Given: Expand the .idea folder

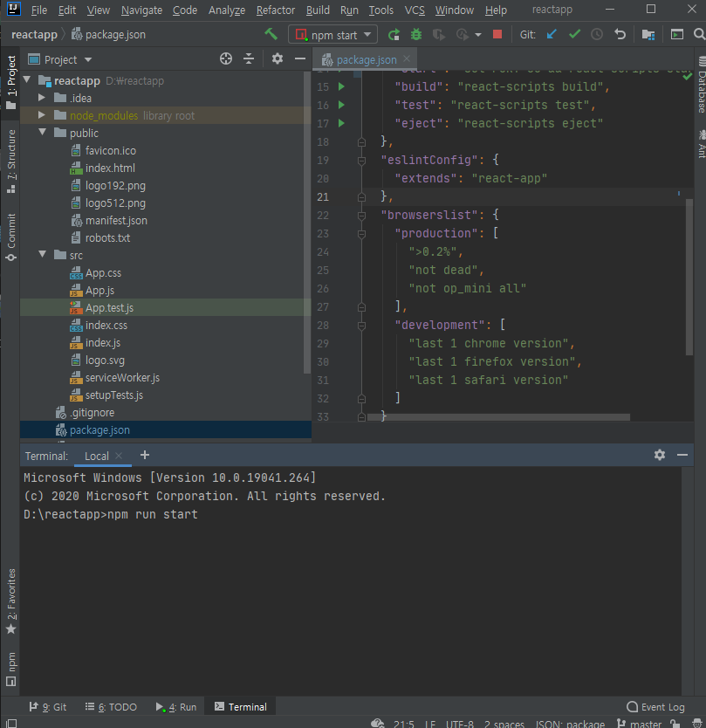Looking at the screenshot, I should pyautogui.click(x=42, y=98).
